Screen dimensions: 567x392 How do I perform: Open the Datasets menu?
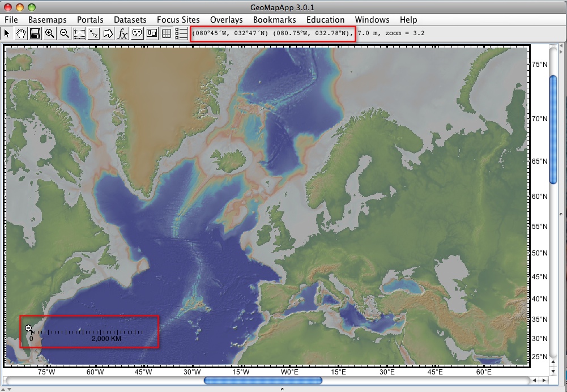click(x=130, y=19)
